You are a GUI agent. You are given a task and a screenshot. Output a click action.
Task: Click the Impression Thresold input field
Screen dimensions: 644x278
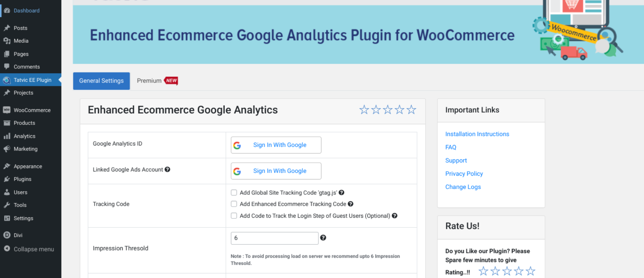click(274, 238)
